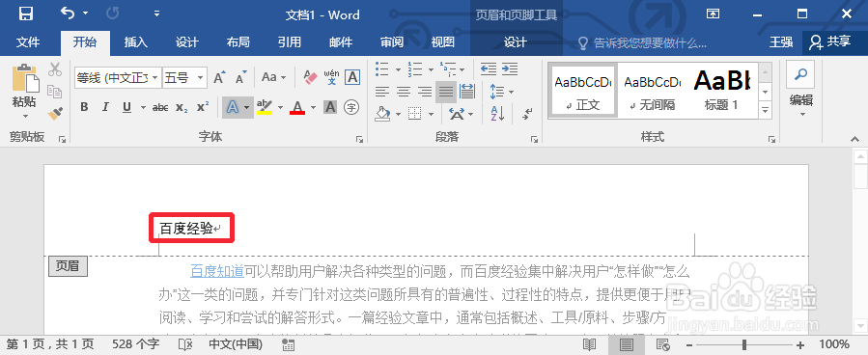The height and width of the screenshot is (355, 868).
Task: Switch to the 邮件 tab
Action: click(x=341, y=42)
